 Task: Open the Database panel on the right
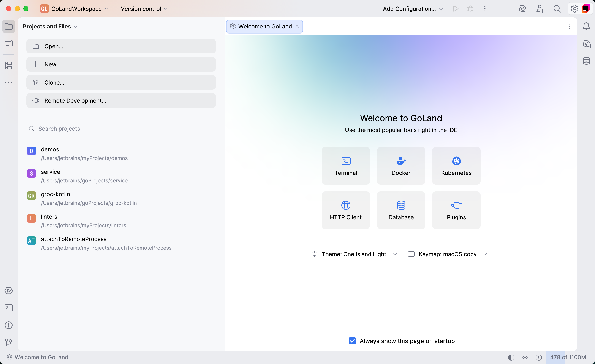pyautogui.click(x=587, y=61)
